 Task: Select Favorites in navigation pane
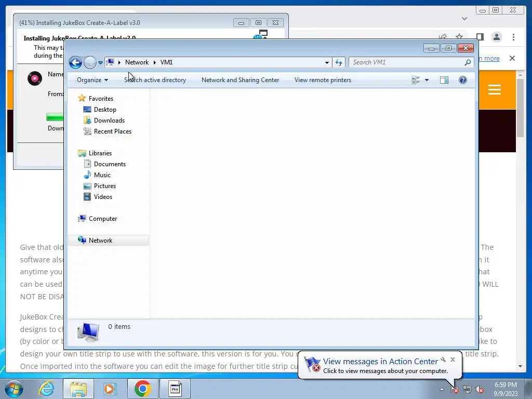101,98
